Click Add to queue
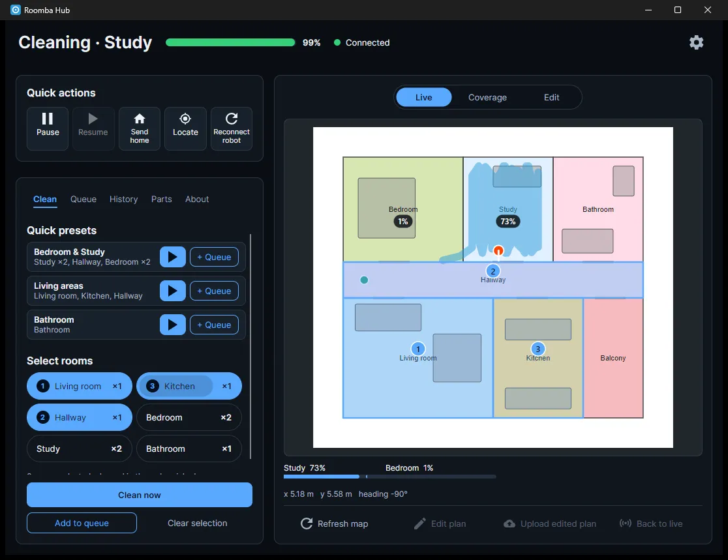Screen dimensions: 728x560 [82, 523]
